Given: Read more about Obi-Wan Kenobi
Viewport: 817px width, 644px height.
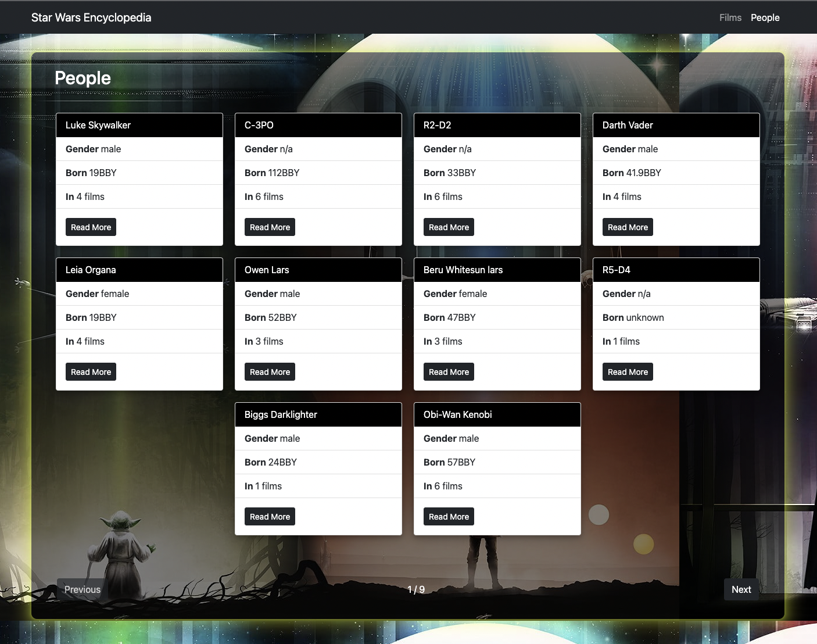Looking at the screenshot, I should tap(449, 517).
